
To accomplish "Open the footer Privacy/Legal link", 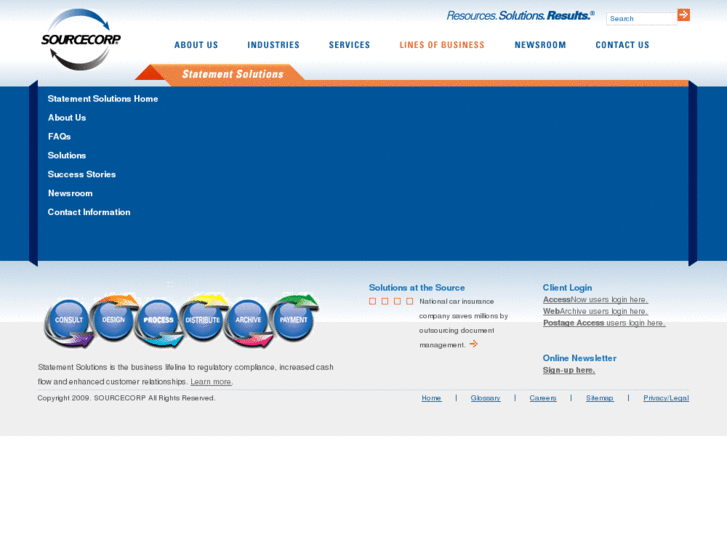I will (666, 398).
